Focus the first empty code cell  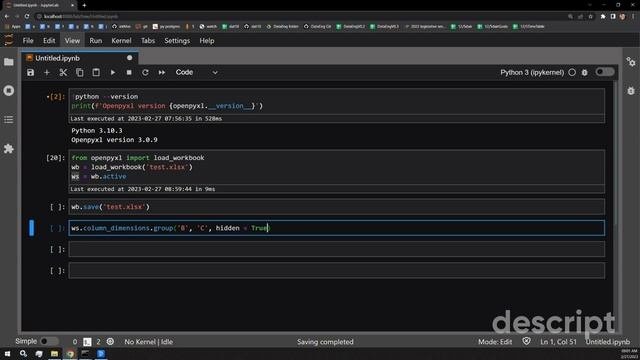337,249
